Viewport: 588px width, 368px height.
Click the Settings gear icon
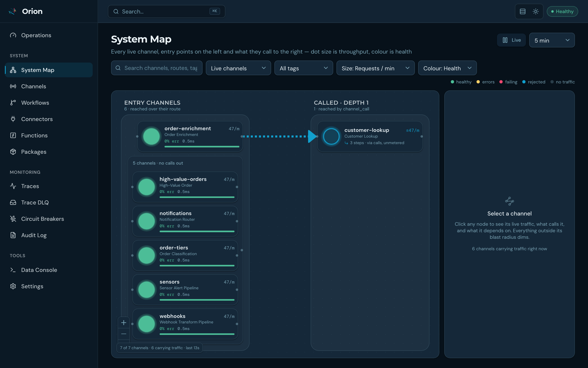13,286
